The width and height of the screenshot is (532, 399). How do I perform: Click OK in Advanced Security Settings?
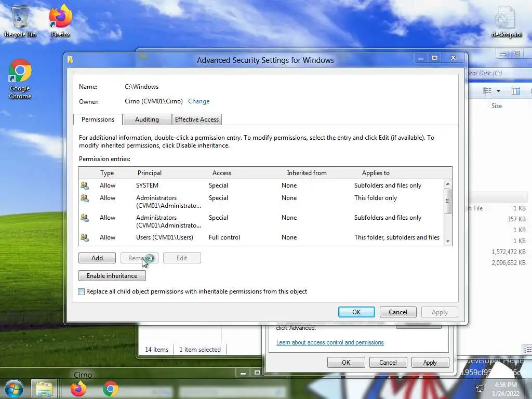click(x=356, y=312)
